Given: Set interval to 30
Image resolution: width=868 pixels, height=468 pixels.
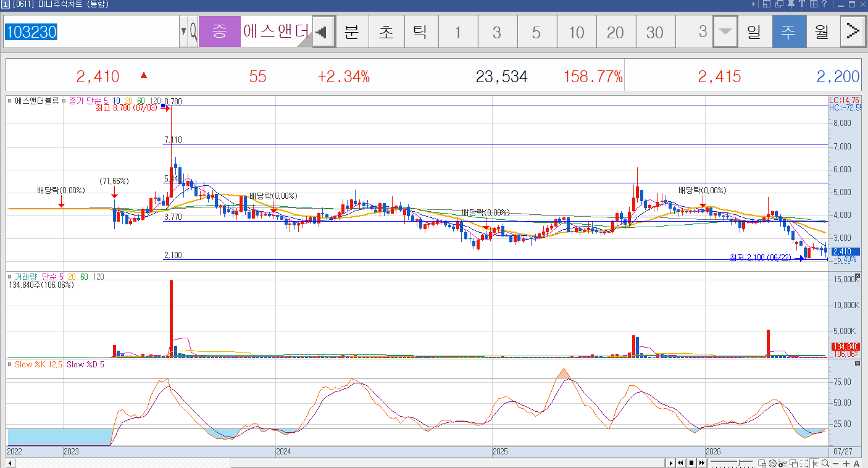Looking at the screenshot, I should point(655,31).
